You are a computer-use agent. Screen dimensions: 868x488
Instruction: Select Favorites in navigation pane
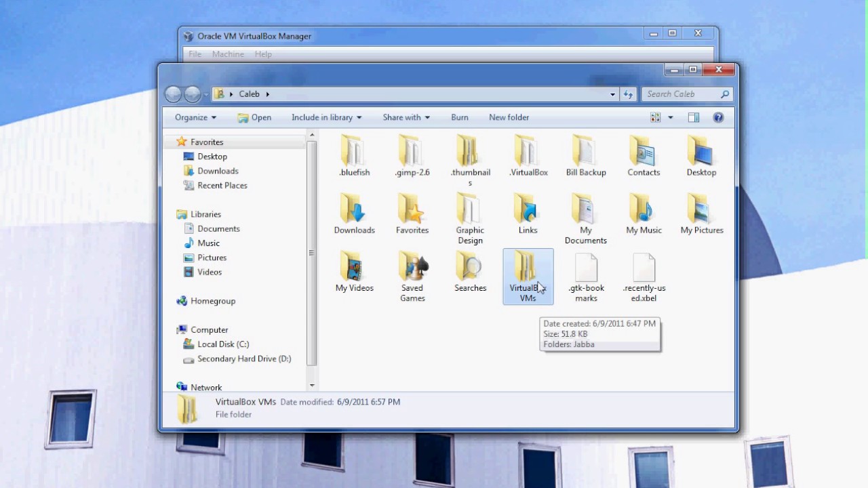pos(207,142)
